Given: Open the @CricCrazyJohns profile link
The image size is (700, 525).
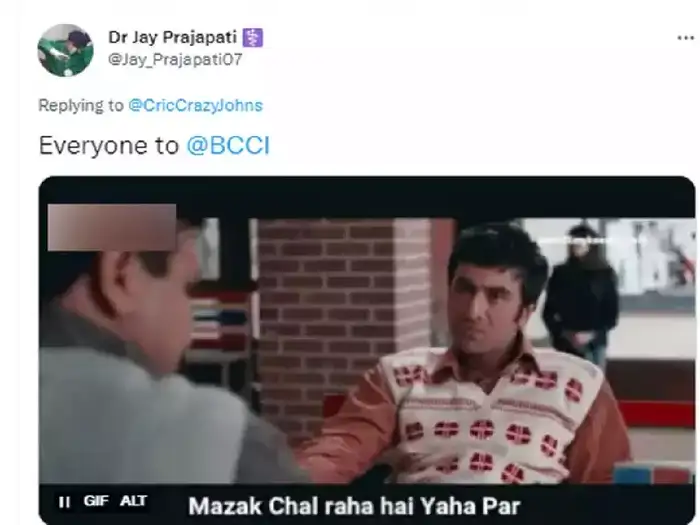Looking at the screenshot, I should coord(196,105).
